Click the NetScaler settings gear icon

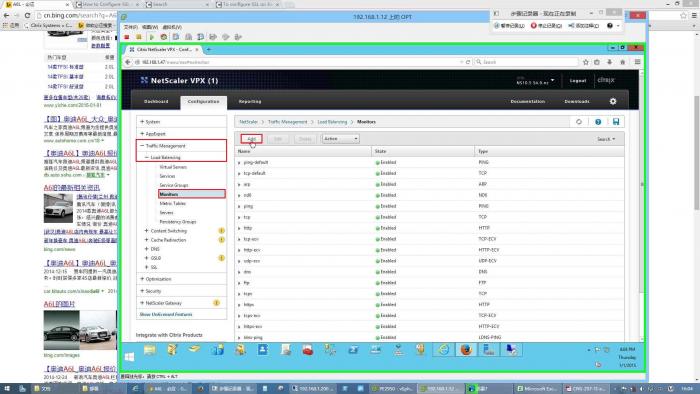613,101
